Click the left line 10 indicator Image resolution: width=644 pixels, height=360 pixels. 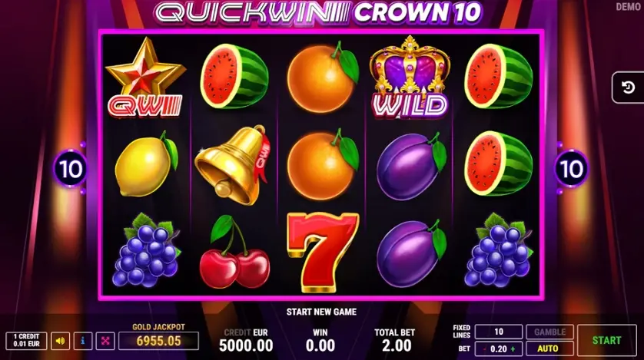70,169
